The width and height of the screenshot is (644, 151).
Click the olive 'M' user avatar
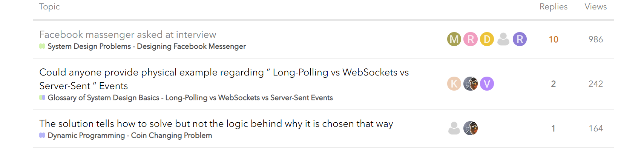pos(454,39)
